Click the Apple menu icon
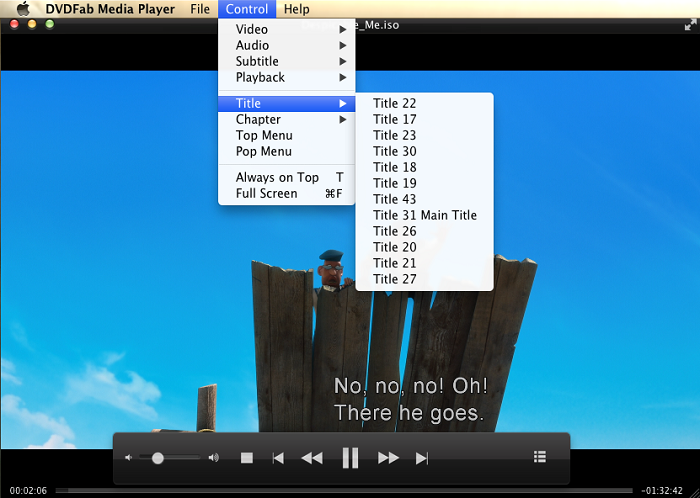Screen dimensions: 700x498 [23, 8]
